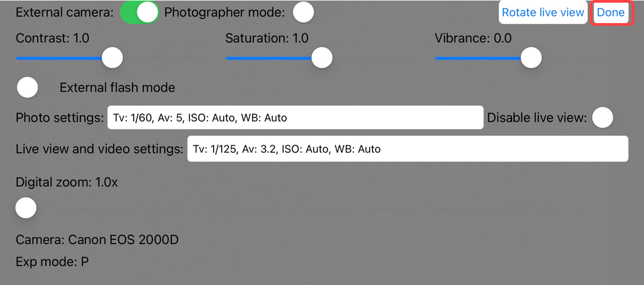Screen dimensions: 644x285
Task: Turn off the External camera switch
Action: pos(140,12)
